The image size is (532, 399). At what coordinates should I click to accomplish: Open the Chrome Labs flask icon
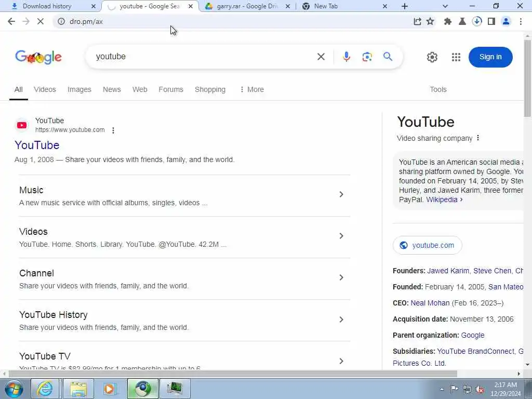tap(462, 21)
